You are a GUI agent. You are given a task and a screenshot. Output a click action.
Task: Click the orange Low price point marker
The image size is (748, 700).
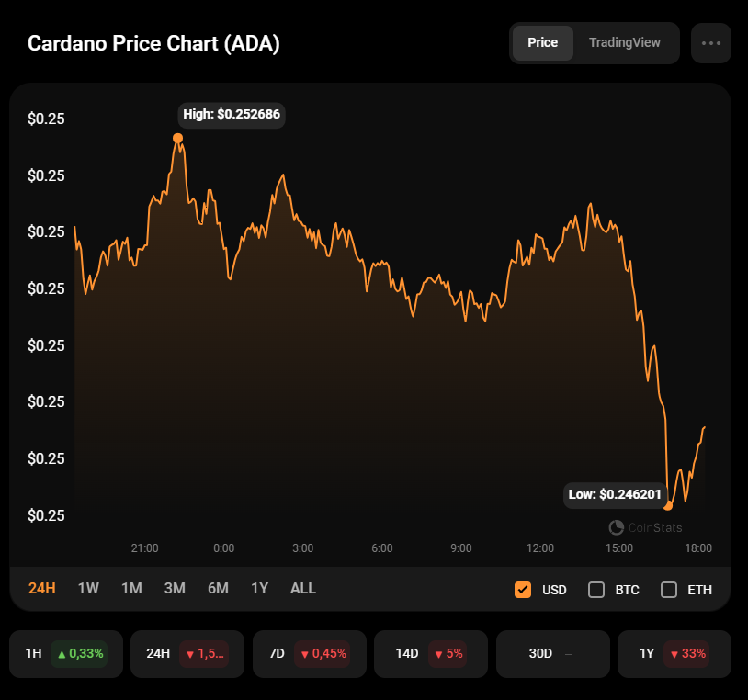(668, 505)
